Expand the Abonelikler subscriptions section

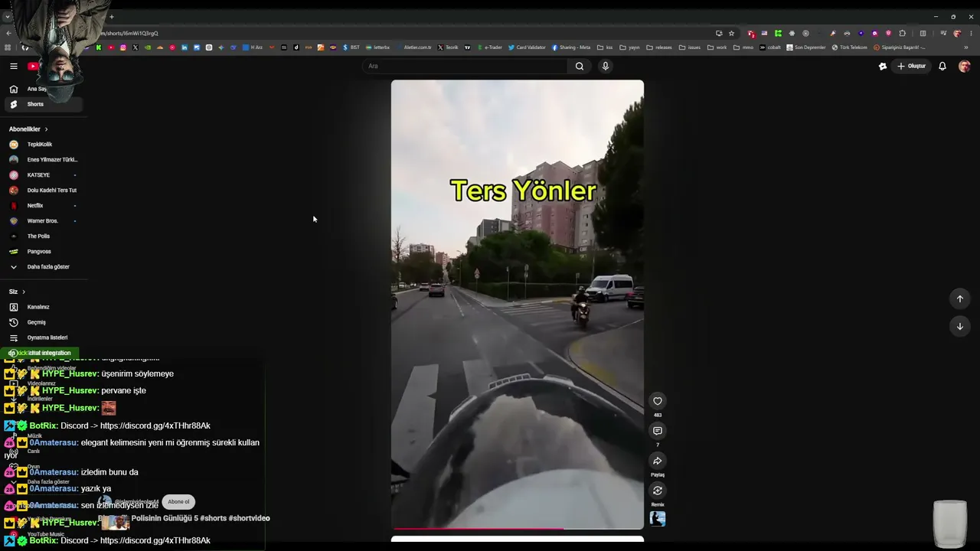pos(28,129)
